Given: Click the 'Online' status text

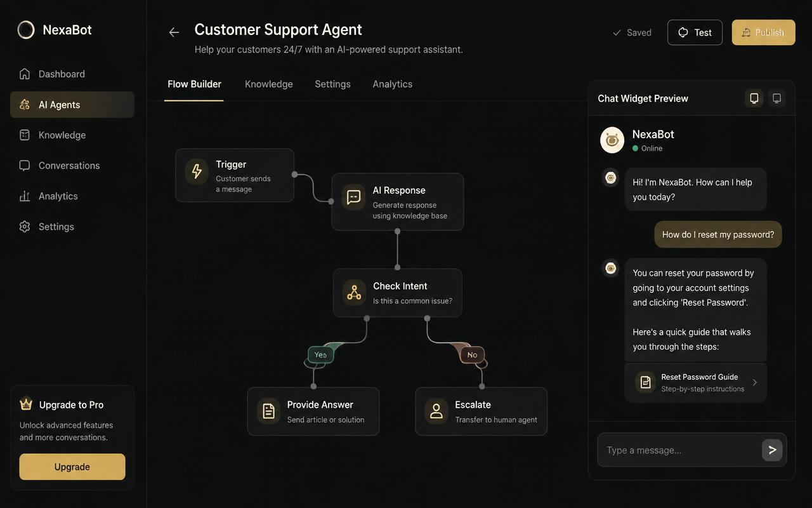Looking at the screenshot, I should click(x=652, y=149).
